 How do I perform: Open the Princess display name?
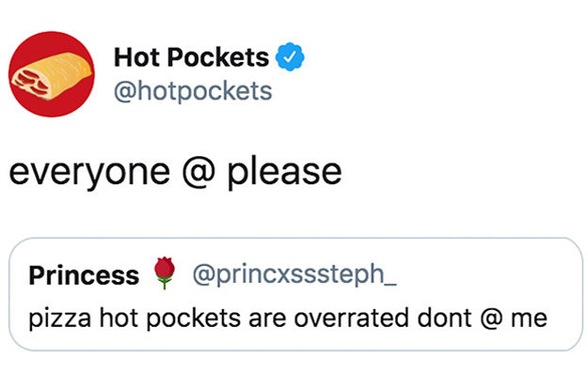click(x=84, y=275)
